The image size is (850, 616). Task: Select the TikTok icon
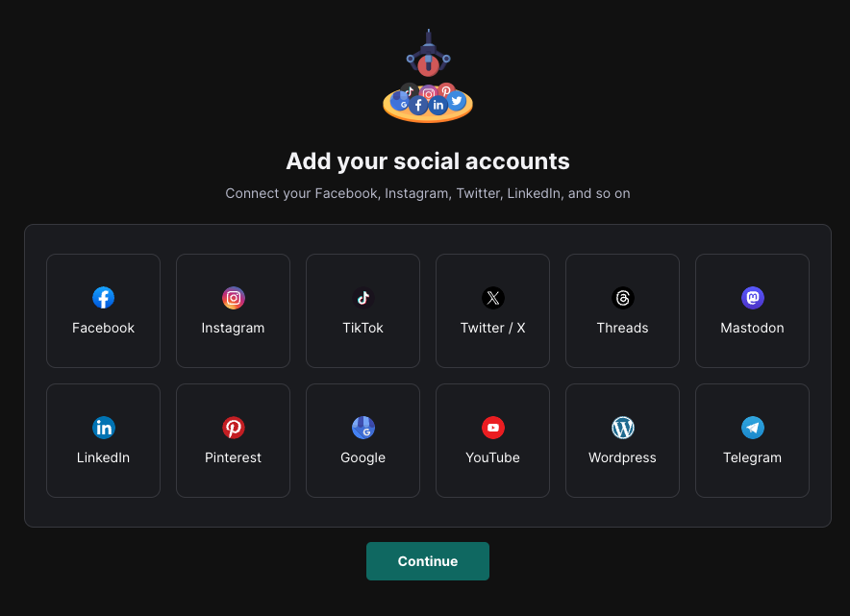[362, 298]
